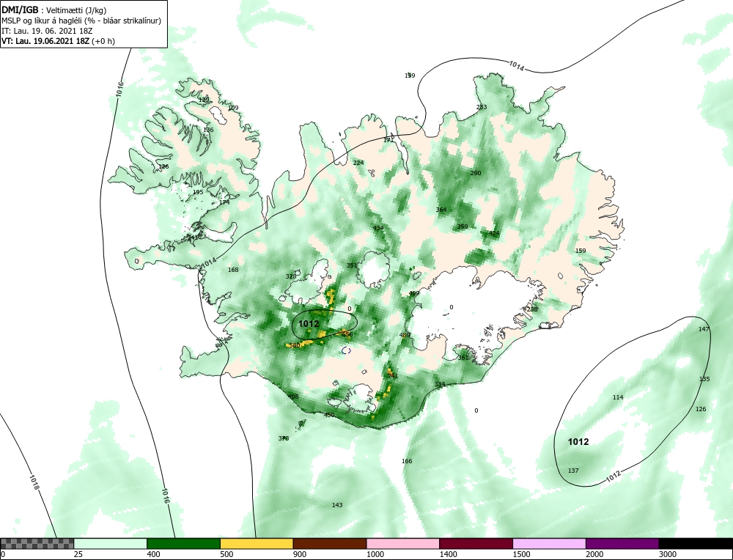Click the map value 166

point(407,461)
